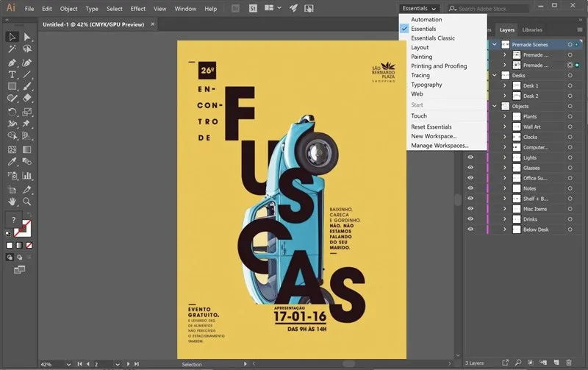Select the Mesh tool

12,149
